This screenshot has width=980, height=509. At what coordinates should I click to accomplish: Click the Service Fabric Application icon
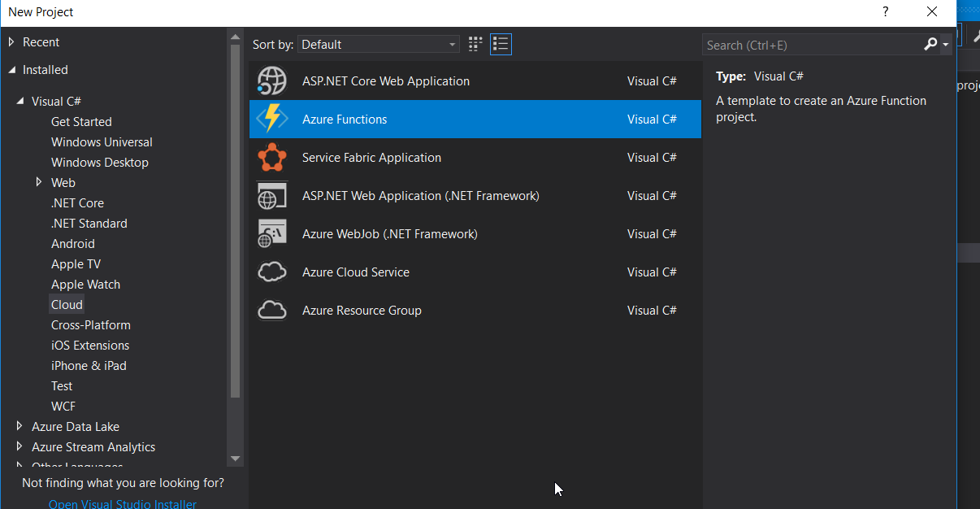coord(272,158)
